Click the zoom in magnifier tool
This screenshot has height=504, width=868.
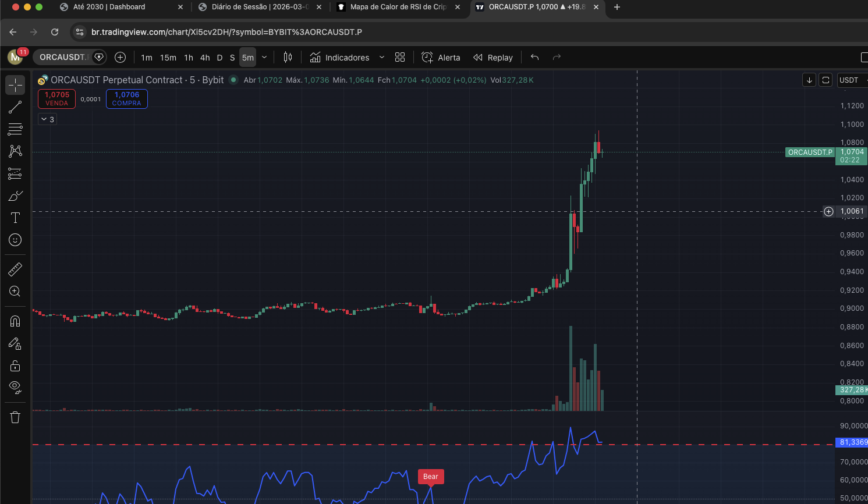[15, 292]
